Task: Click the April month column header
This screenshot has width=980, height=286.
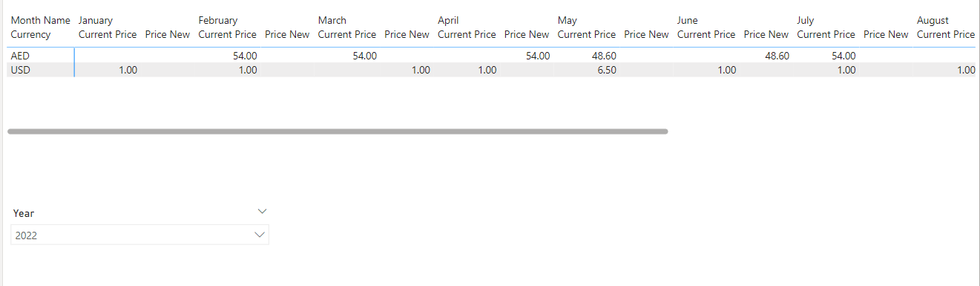Action: pos(448,21)
